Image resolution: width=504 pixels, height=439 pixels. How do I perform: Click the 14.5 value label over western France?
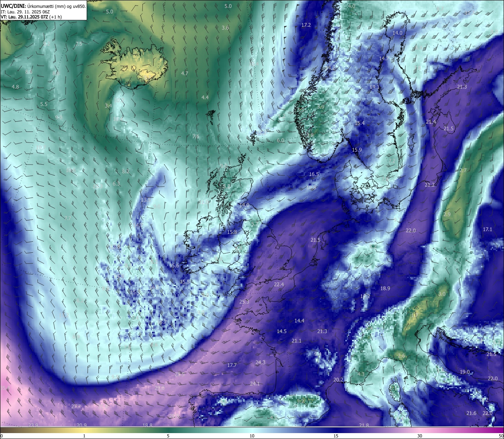(x=282, y=332)
